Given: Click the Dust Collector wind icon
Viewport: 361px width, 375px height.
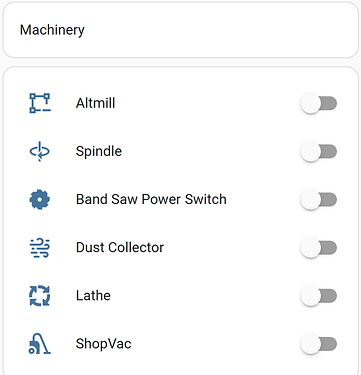Looking at the screenshot, I should click(40, 247).
